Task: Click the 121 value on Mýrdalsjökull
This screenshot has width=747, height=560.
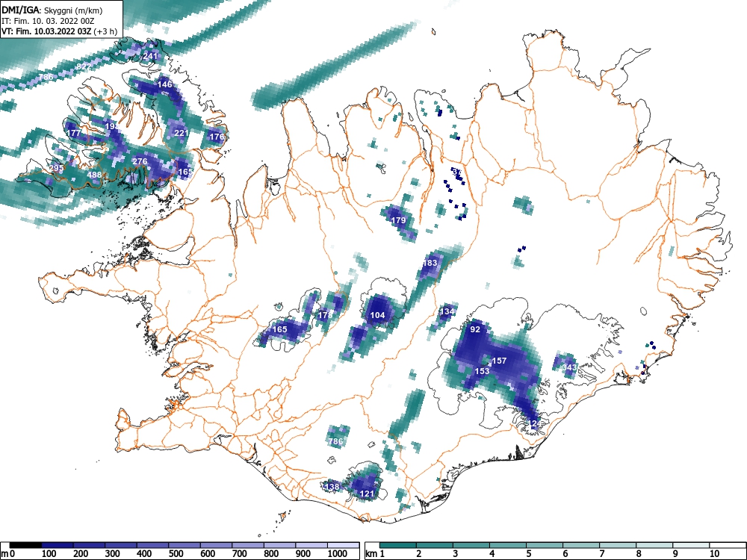Action: 367,494
